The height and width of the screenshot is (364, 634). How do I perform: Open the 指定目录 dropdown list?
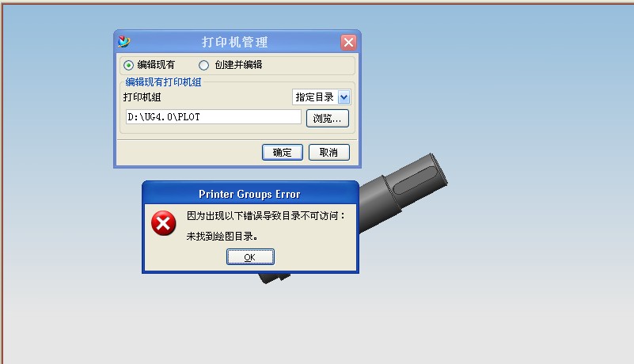pos(321,97)
